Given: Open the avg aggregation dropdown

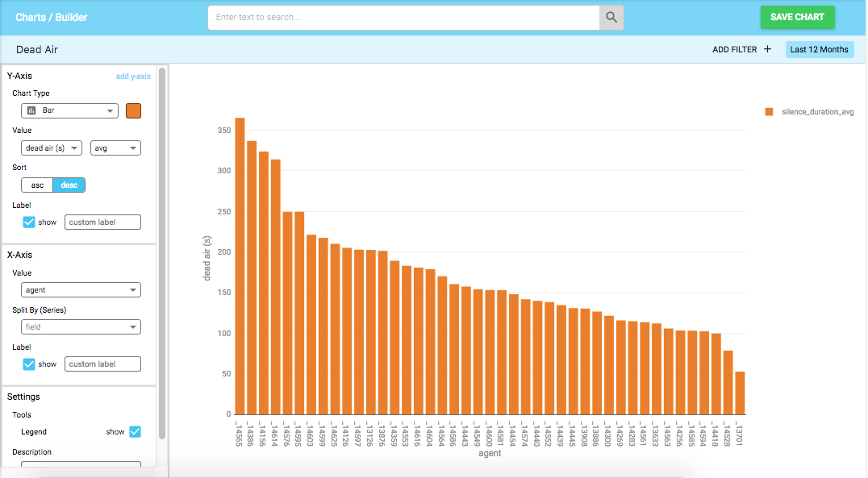Looking at the screenshot, I should click(115, 148).
